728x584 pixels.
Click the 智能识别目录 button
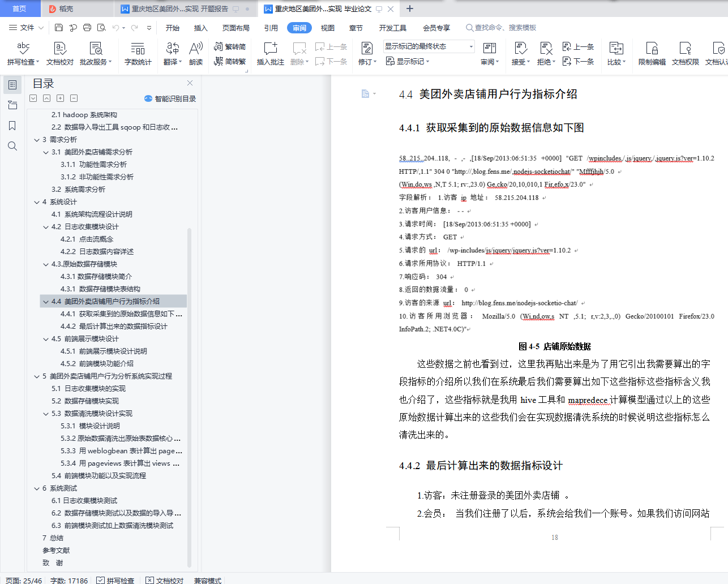coord(170,98)
